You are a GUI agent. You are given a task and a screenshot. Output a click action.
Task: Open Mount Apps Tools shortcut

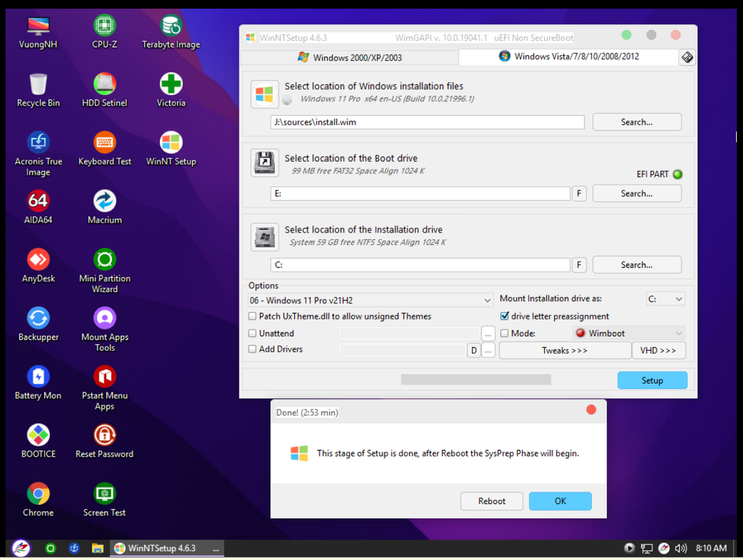point(104,330)
